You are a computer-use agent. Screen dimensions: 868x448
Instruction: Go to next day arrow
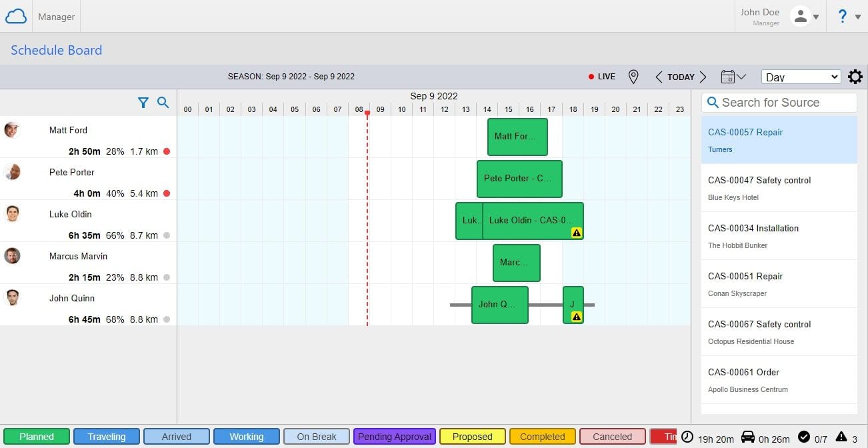tap(703, 77)
